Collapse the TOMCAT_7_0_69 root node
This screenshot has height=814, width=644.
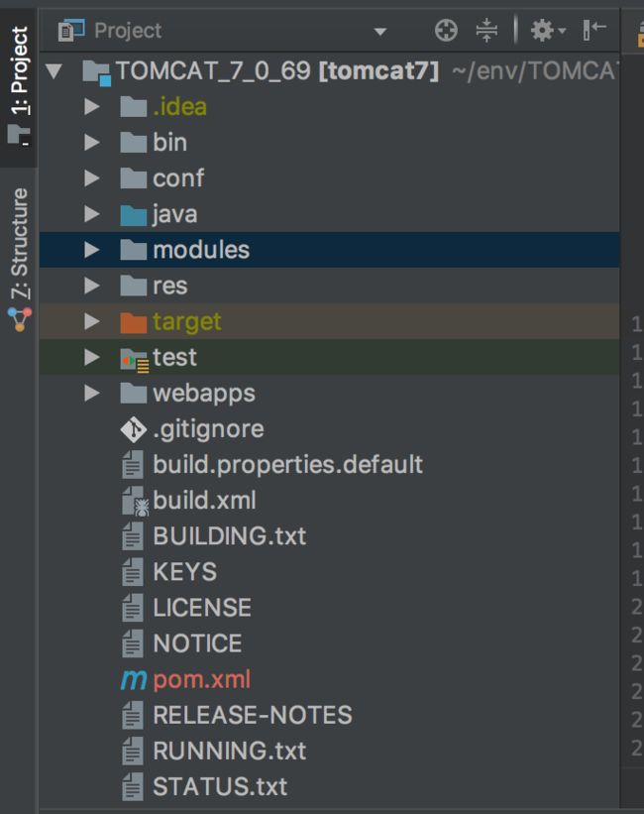tap(54, 71)
